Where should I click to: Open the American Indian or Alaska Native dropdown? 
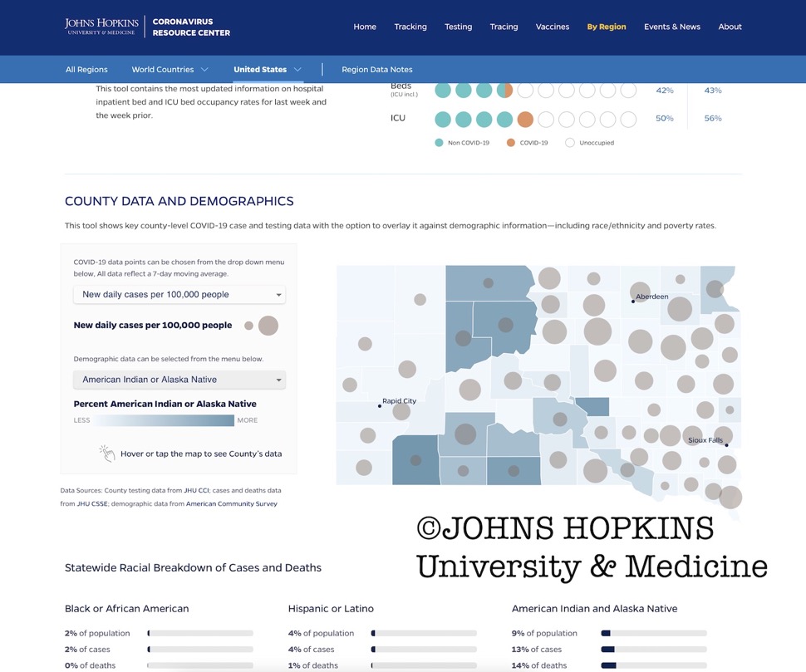click(179, 380)
